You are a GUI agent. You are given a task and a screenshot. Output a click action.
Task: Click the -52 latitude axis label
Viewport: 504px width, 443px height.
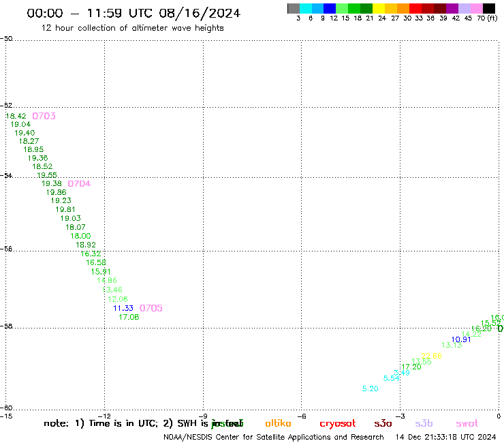(x=6, y=106)
